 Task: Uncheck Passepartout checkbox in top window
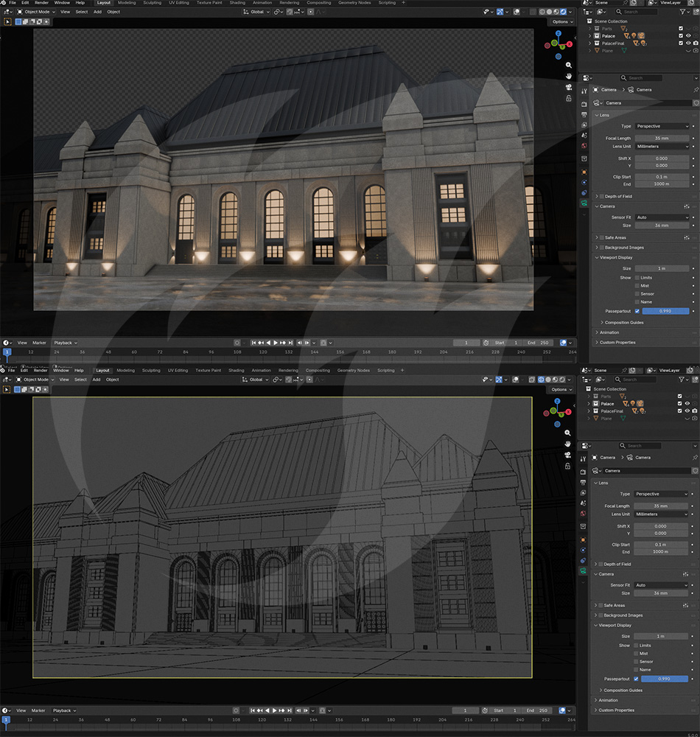coord(637,311)
